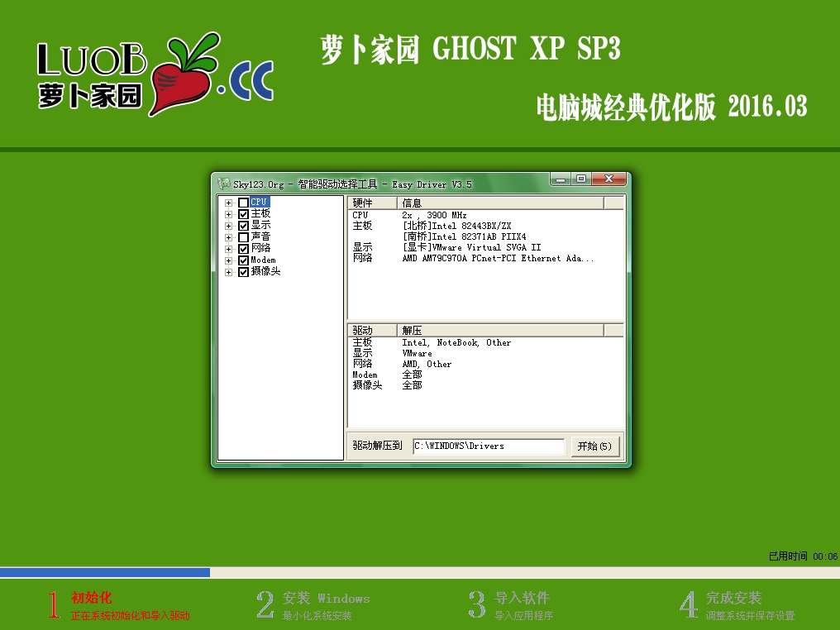Minimize the Easy Driver window
This screenshot has width=840, height=630.
tap(561, 179)
